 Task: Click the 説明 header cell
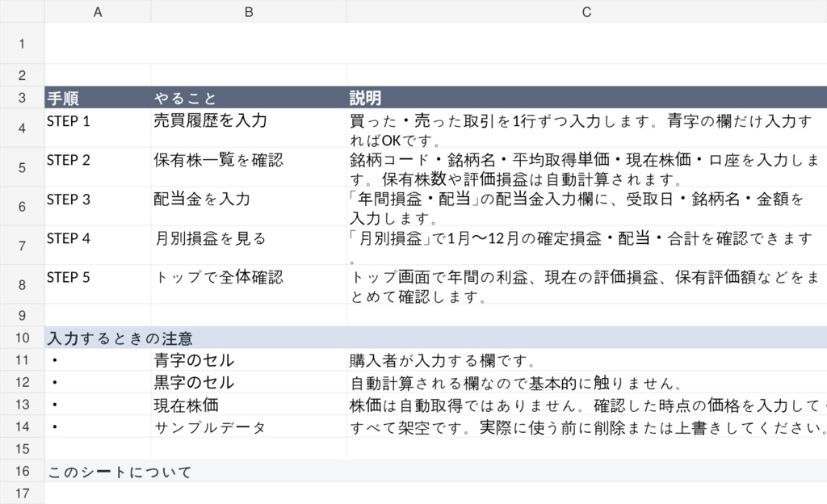[586, 98]
